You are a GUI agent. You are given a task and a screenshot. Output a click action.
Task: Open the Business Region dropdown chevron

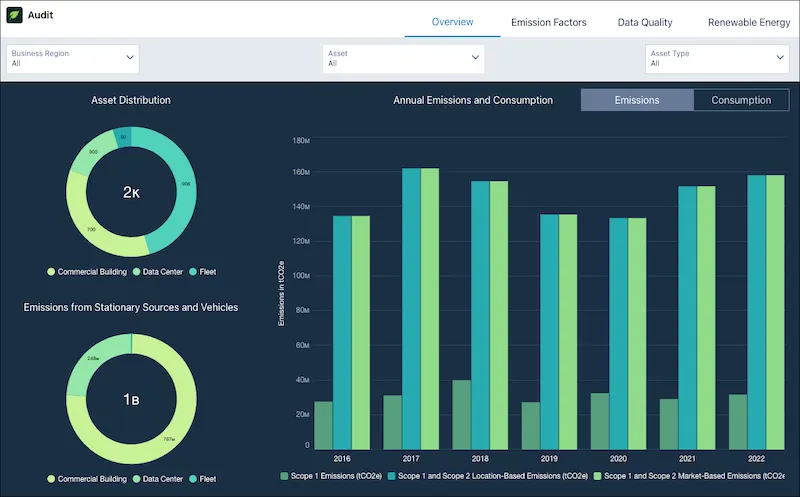click(x=130, y=57)
